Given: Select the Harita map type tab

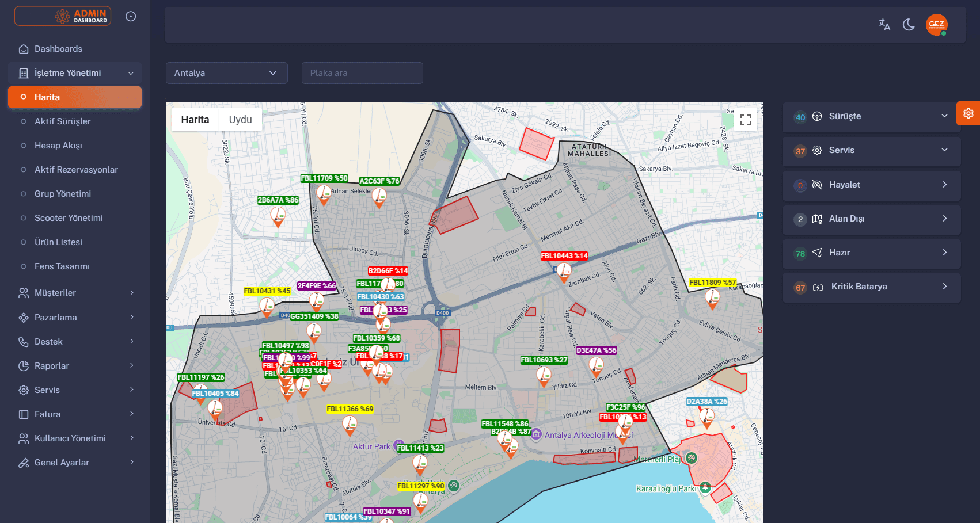Looking at the screenshot, I should pyautogui.click(x=195, y=120).
